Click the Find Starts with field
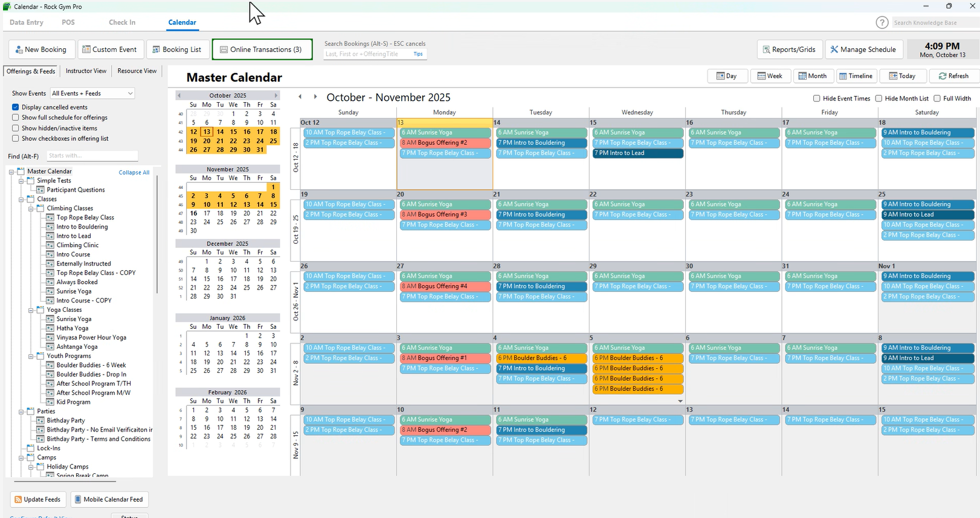 point(92,156)
